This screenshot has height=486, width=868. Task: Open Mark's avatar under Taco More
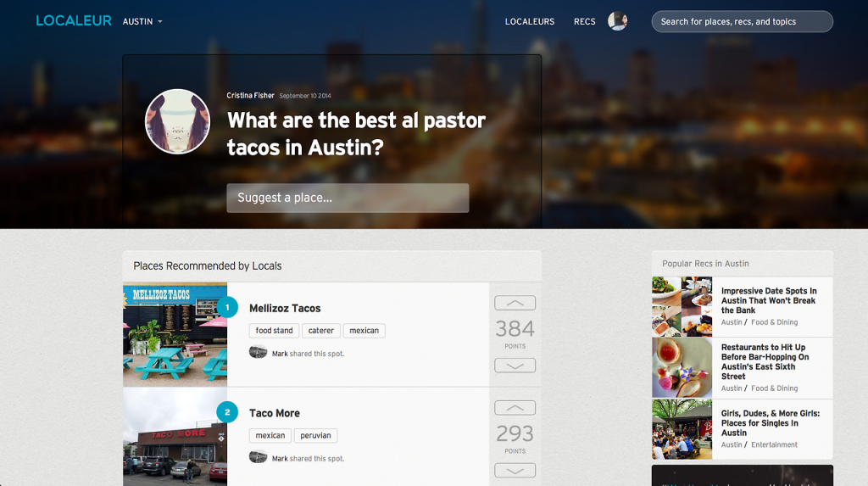[x=258, y=456]
